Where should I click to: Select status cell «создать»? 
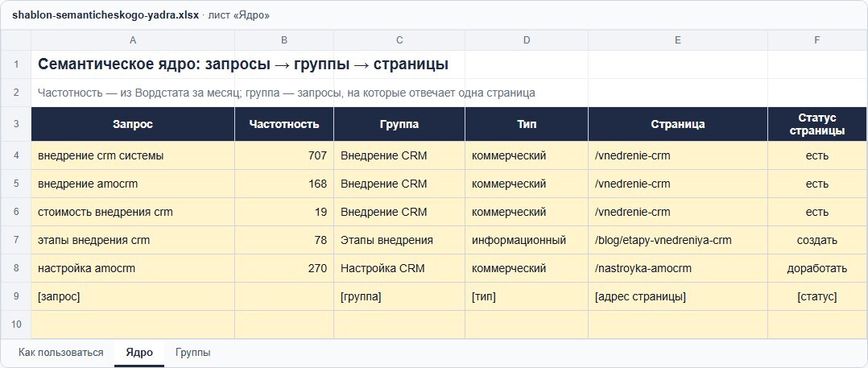point(817,240)
